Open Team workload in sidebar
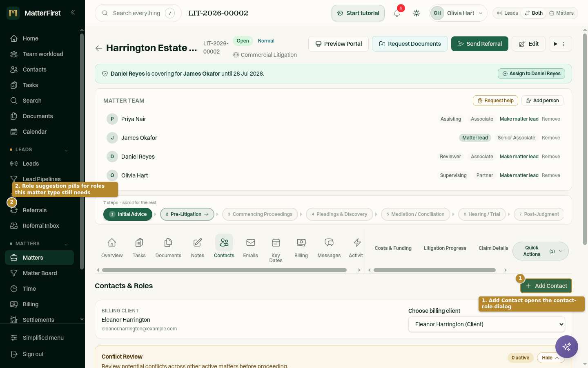The width and height of the screenshot is (588, 368). click(39, 54)
